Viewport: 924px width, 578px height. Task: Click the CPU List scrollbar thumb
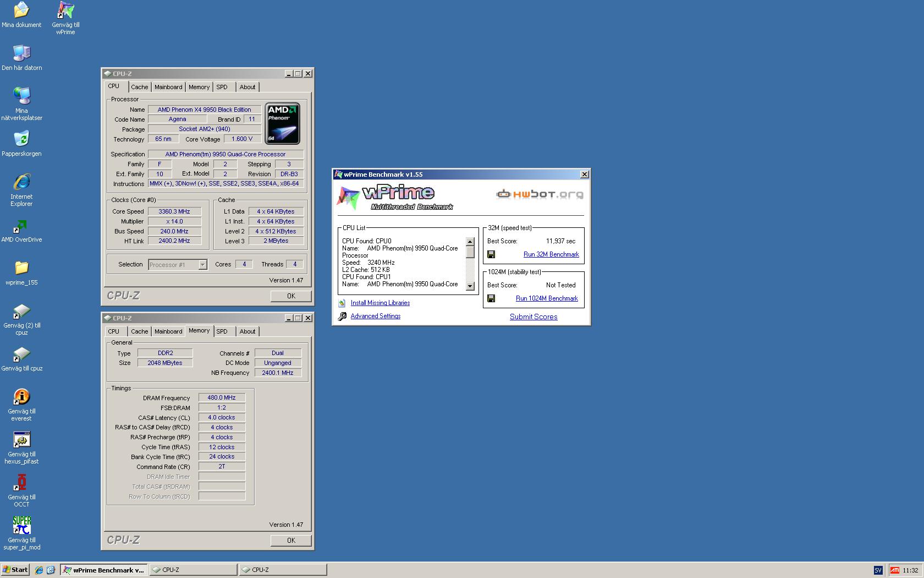(x=470, y=252)
